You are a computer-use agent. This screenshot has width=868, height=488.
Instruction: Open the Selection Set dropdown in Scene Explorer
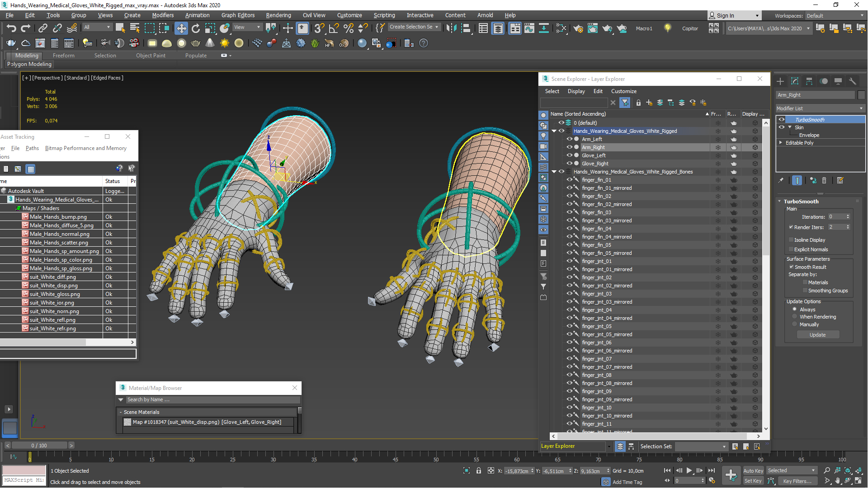tap(701, 446)
